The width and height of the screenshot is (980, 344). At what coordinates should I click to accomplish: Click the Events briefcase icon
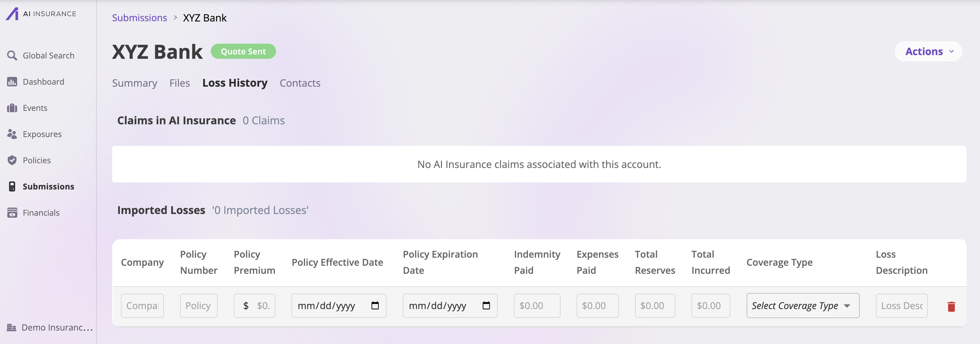(12, 108)
